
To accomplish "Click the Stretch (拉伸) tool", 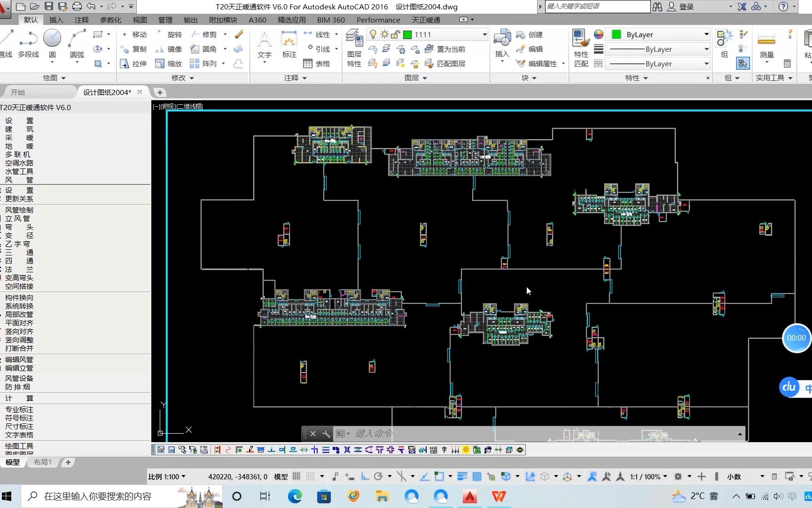I will tap(134, 63).
